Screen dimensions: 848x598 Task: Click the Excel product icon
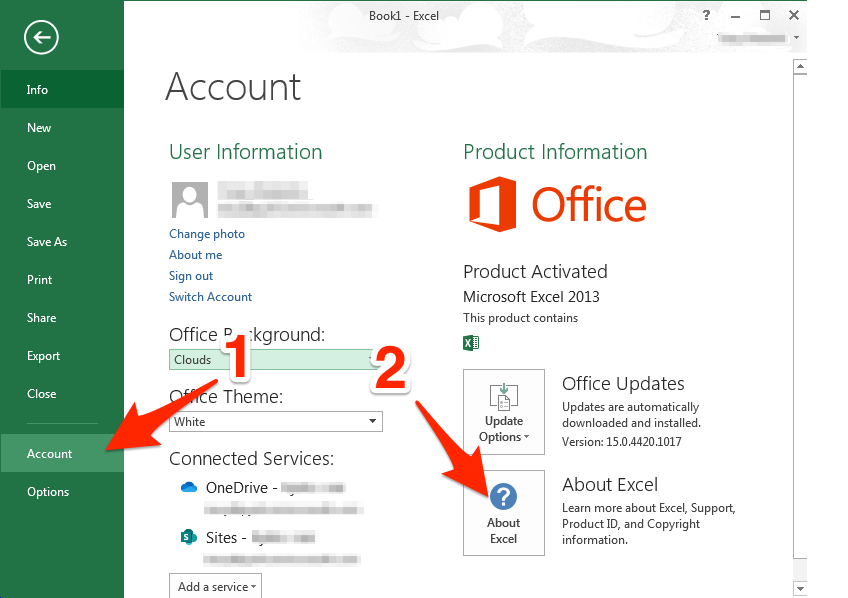[x=471, y=343]
